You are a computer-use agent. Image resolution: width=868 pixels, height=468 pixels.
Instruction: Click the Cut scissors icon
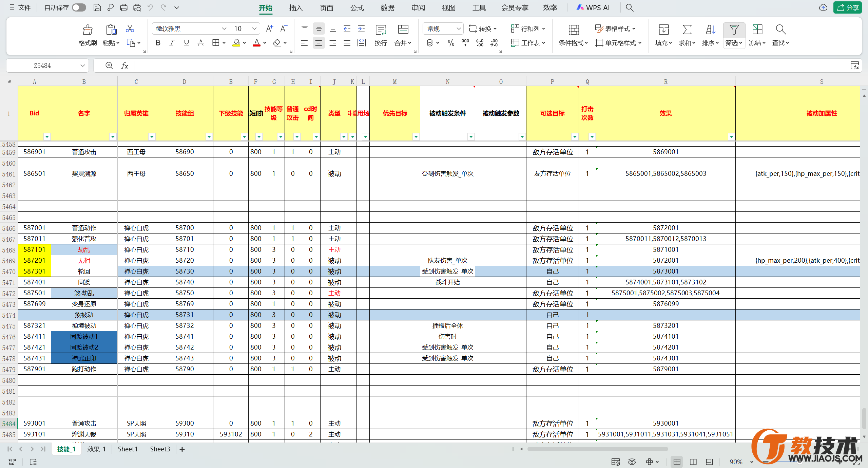point(130,29)
